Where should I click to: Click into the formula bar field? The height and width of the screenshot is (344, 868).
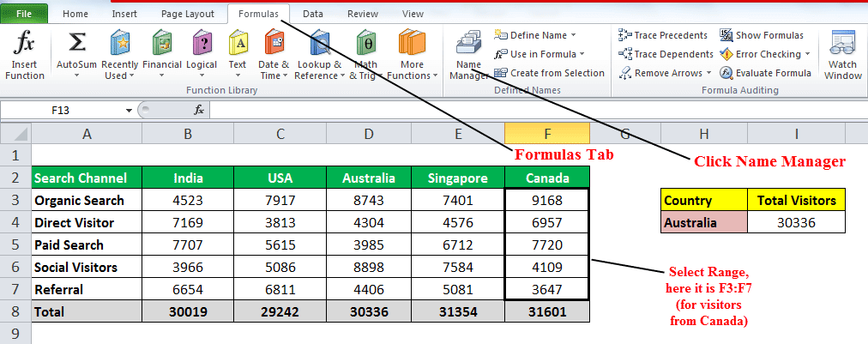pyautogui.click(x=537, y=111)
